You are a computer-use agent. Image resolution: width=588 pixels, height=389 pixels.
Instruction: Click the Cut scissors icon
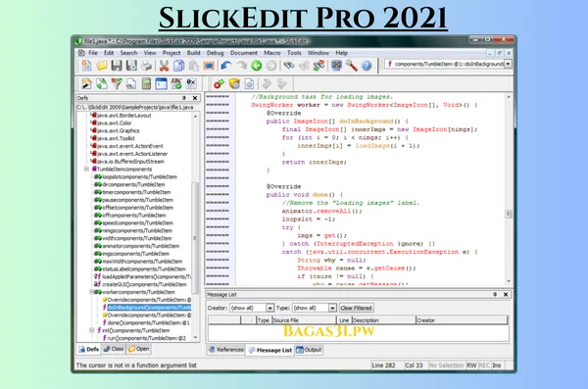pos(164,66)
